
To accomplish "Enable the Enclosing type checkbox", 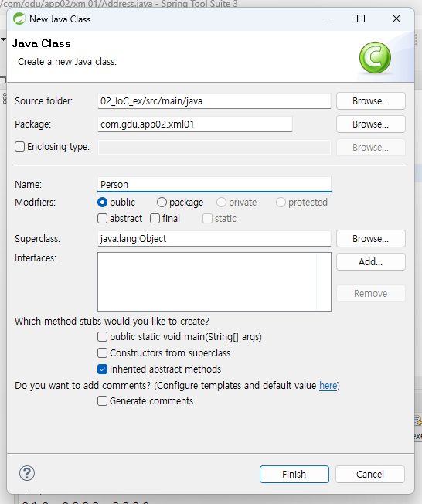I will point(19,147).
